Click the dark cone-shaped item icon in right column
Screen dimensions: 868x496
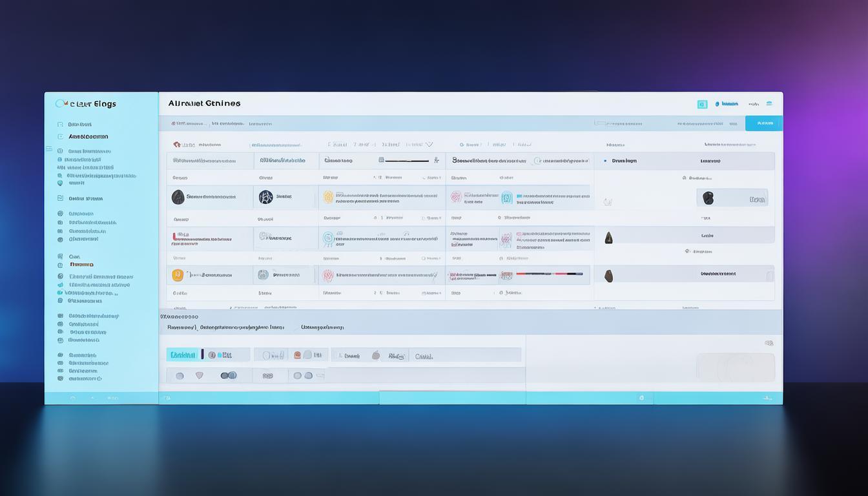(608, 238)
